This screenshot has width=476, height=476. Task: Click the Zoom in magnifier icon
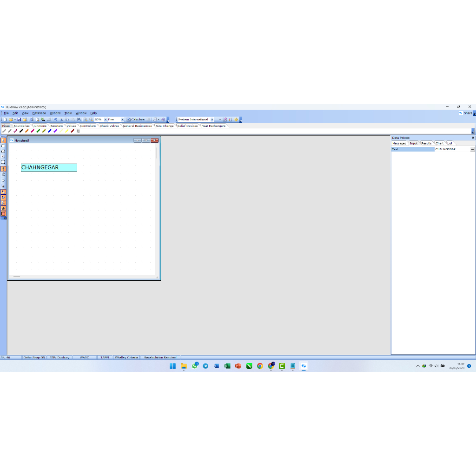tap(86, 119)
